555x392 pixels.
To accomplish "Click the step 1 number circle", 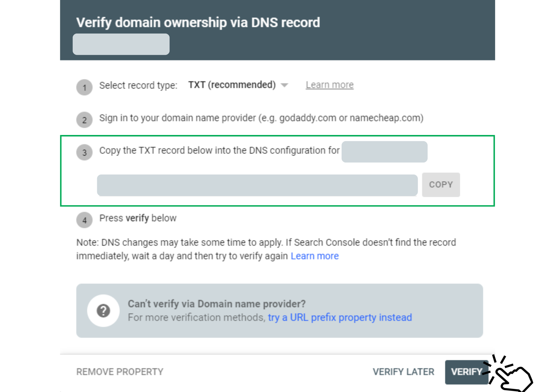I will pos(84,87).
